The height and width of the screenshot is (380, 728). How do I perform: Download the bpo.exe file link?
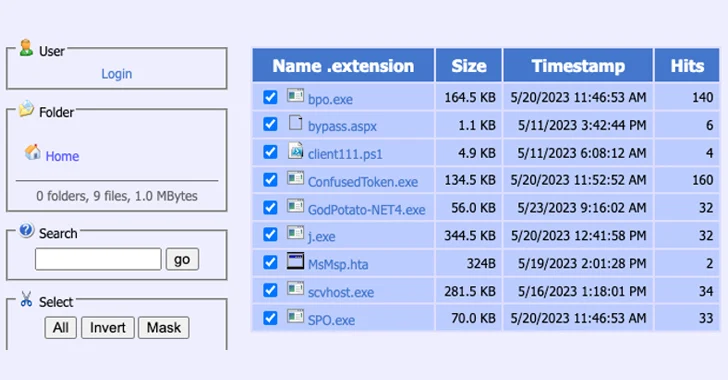(330, 99)
